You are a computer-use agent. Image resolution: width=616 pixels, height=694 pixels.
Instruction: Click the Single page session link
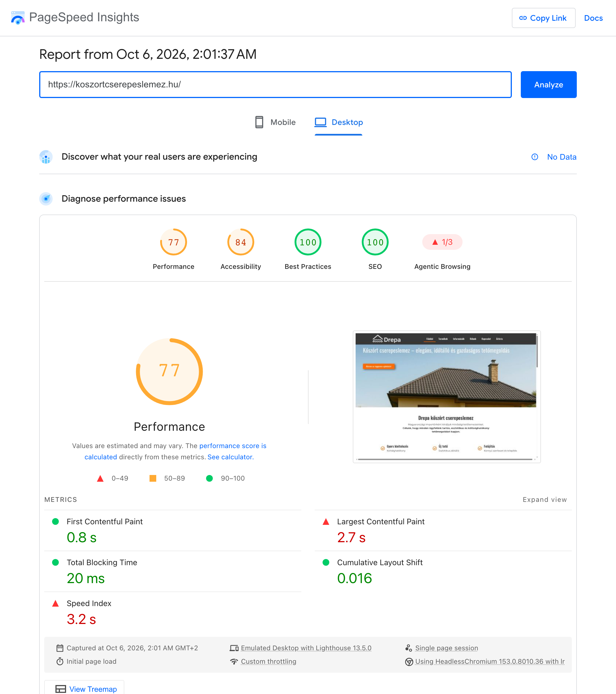point(447,648)
